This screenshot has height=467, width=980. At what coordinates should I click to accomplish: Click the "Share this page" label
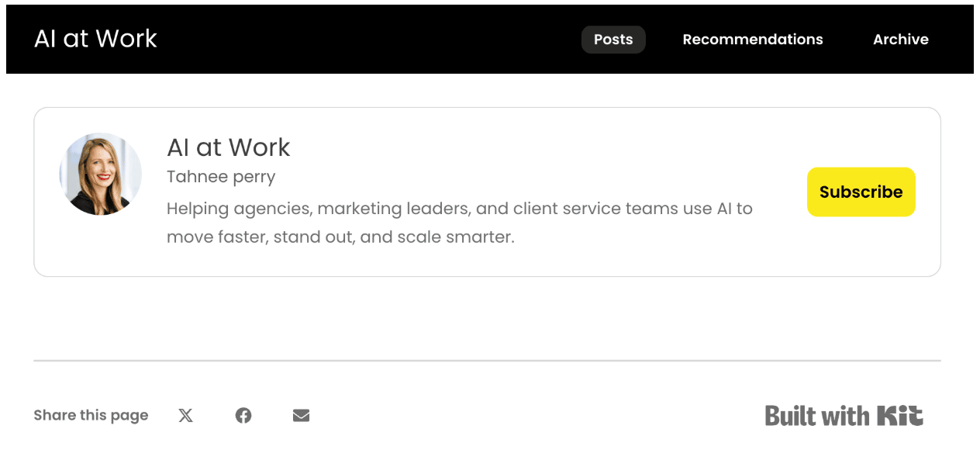click(91, 416)
